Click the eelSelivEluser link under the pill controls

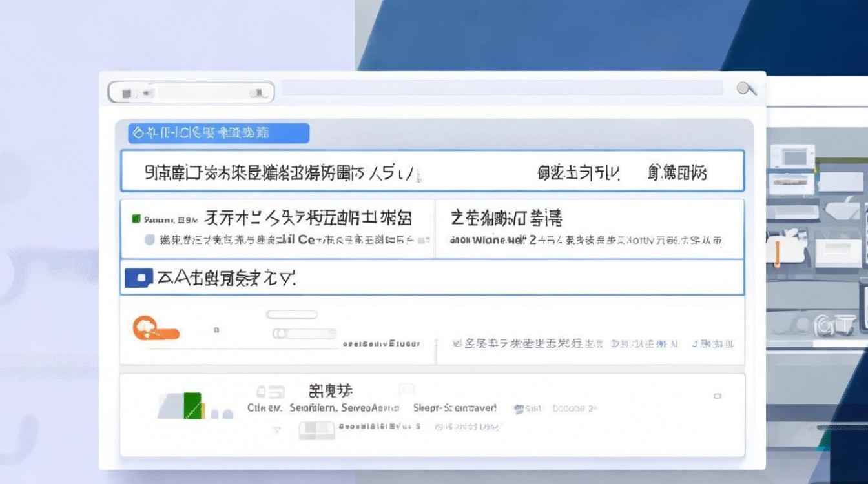[x=382, y=344]
